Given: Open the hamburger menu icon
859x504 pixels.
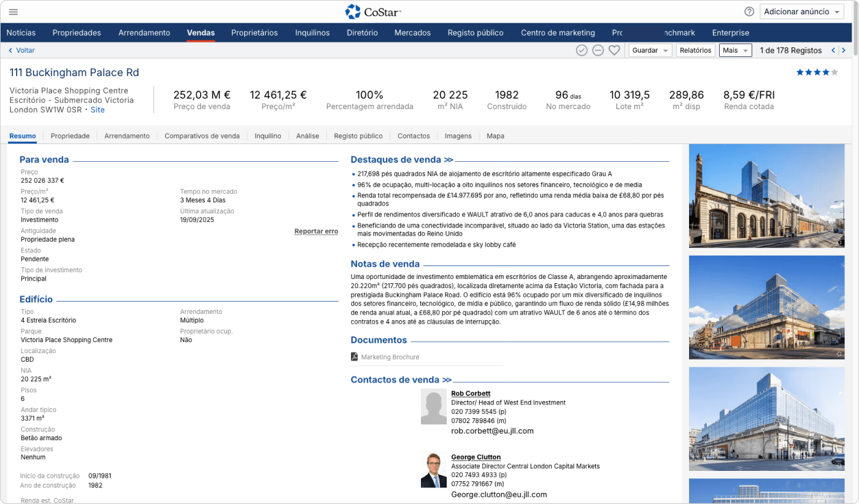Looking at the screenshot, I should (13, 12).
